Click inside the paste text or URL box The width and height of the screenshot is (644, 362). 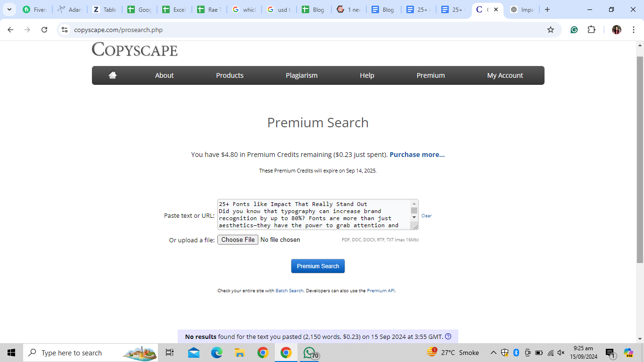314,214
